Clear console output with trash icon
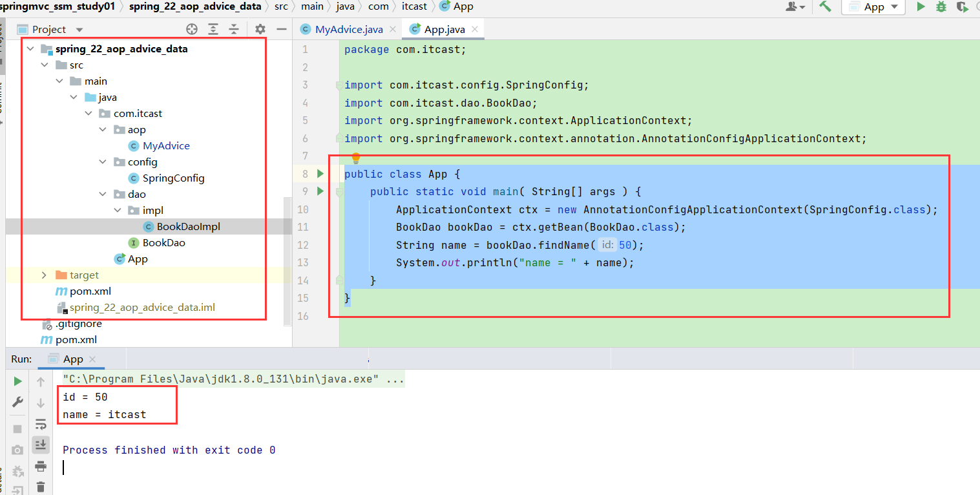 [x=41, y=487]
